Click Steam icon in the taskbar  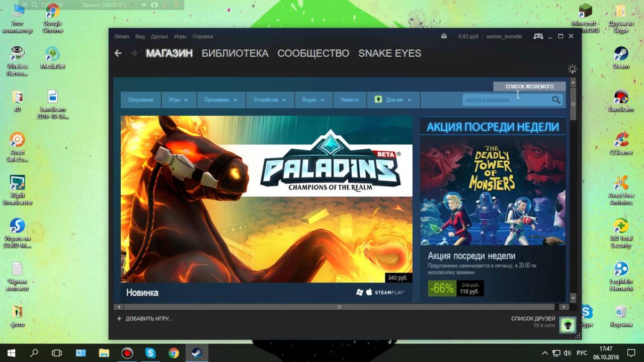pyautogui.click(x=197, y=353)
